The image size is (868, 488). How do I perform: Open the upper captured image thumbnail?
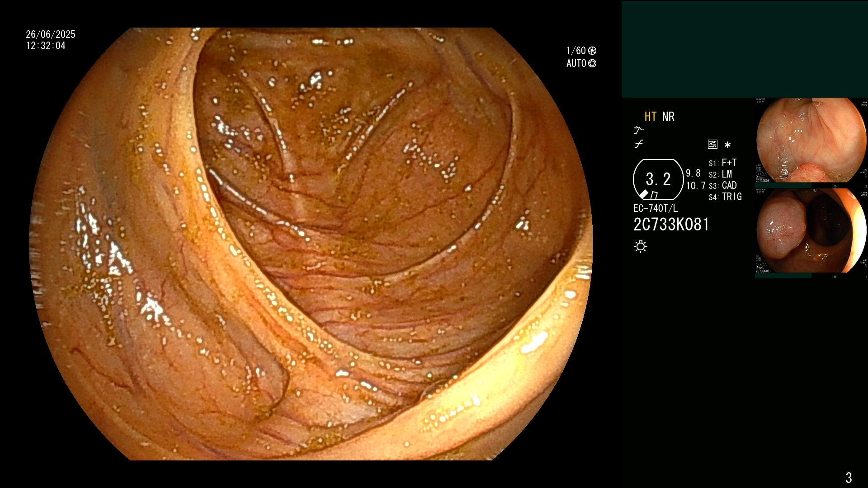coord(811,141)
